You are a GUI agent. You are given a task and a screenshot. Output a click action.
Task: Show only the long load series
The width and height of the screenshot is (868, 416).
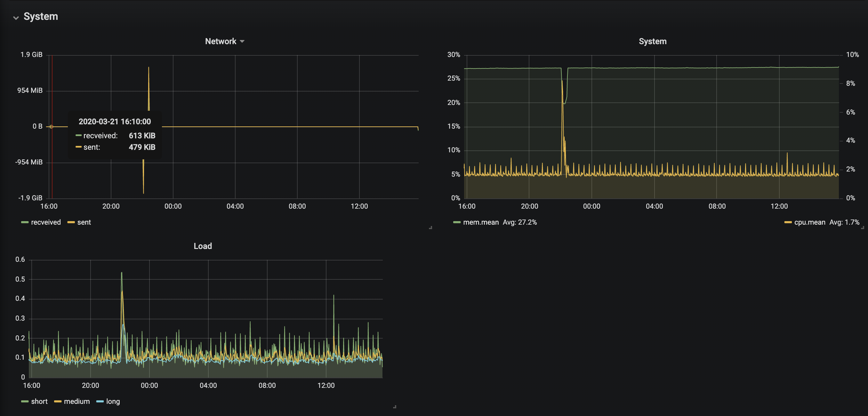pos(113,402)
